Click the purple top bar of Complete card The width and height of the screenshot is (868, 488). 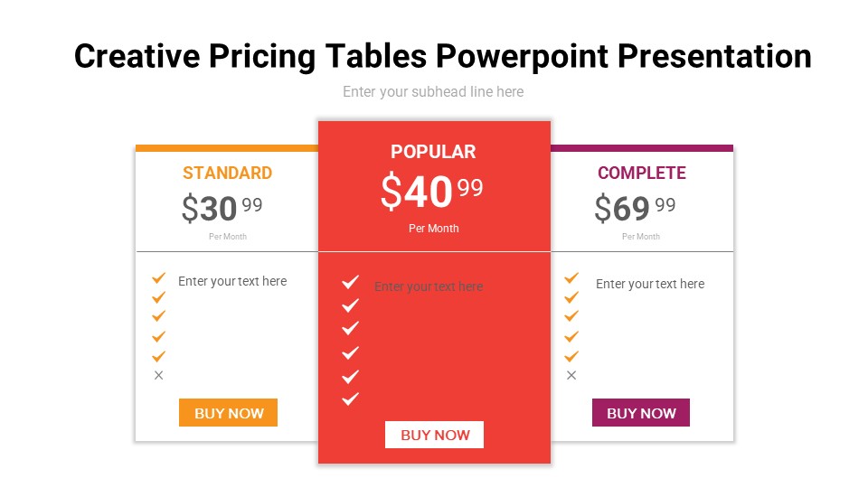[642, 148]
